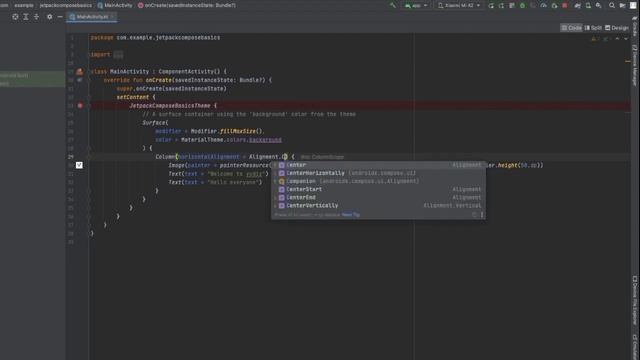The height and width of the screenshot is (360, 640).
Task: Click the MainActivity breadcrumb
Action: 115,5
